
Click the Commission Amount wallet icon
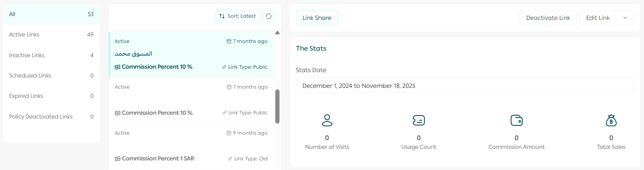click(x=517, y=120)
